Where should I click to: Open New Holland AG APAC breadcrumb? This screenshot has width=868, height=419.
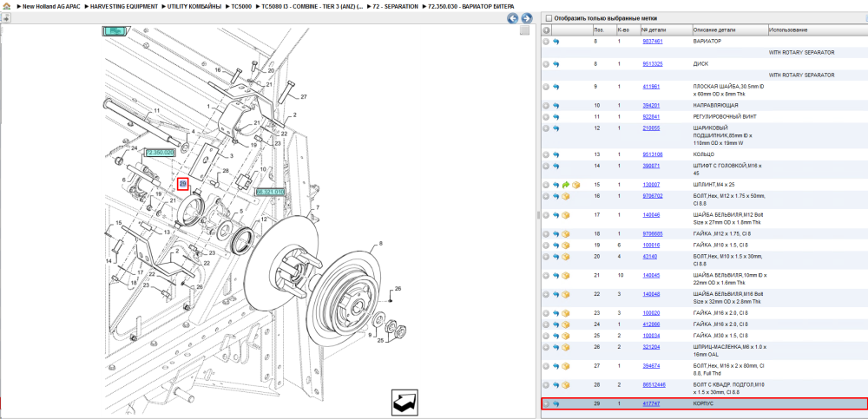51,6
